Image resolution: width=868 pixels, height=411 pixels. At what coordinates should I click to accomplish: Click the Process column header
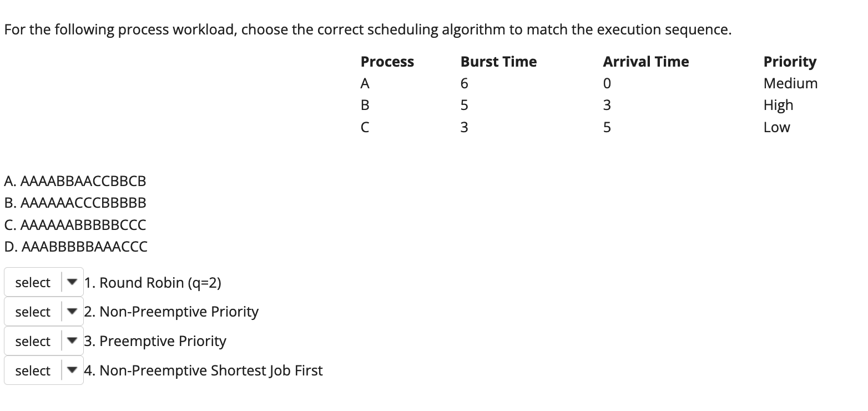(387, 62)
